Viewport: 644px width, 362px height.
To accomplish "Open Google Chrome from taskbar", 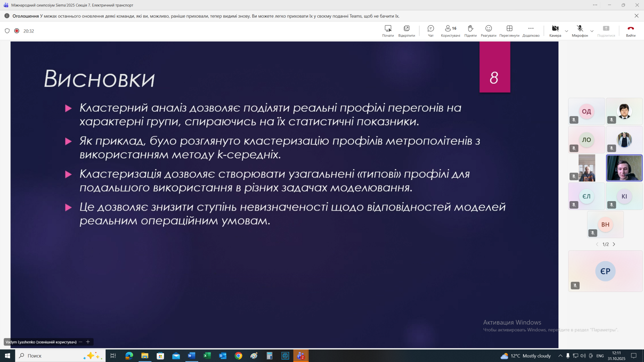I will click(238, 356).
